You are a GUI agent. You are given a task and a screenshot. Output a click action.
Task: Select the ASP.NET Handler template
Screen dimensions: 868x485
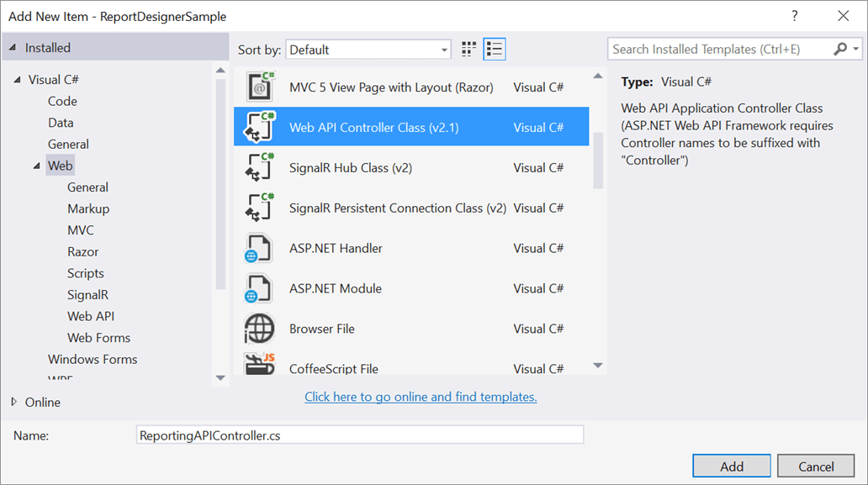(411, 248)
